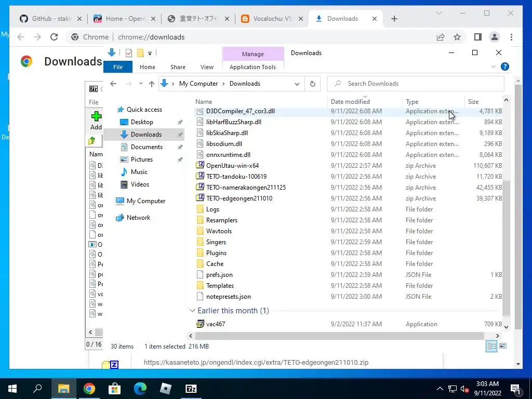
Task: Open Chrome's three-dot menu
Action: tap(511, 37)
